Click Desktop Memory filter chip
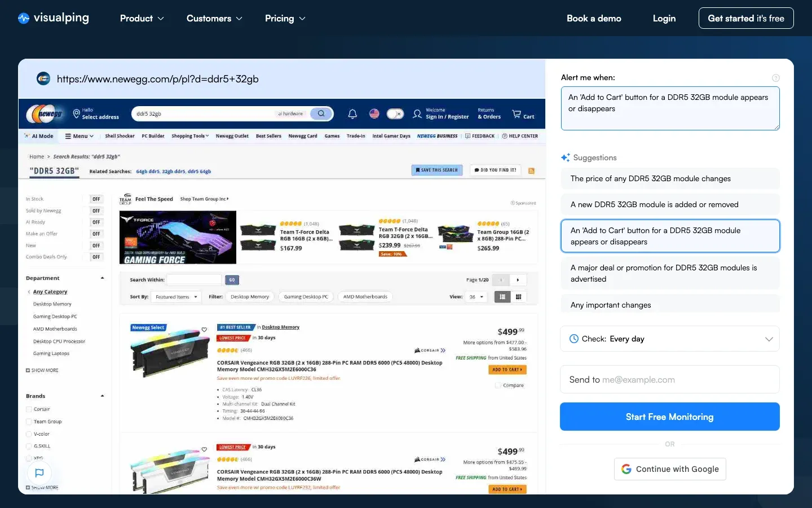The height and width of the screenshot is (508, 812). [x=250, y=297]
